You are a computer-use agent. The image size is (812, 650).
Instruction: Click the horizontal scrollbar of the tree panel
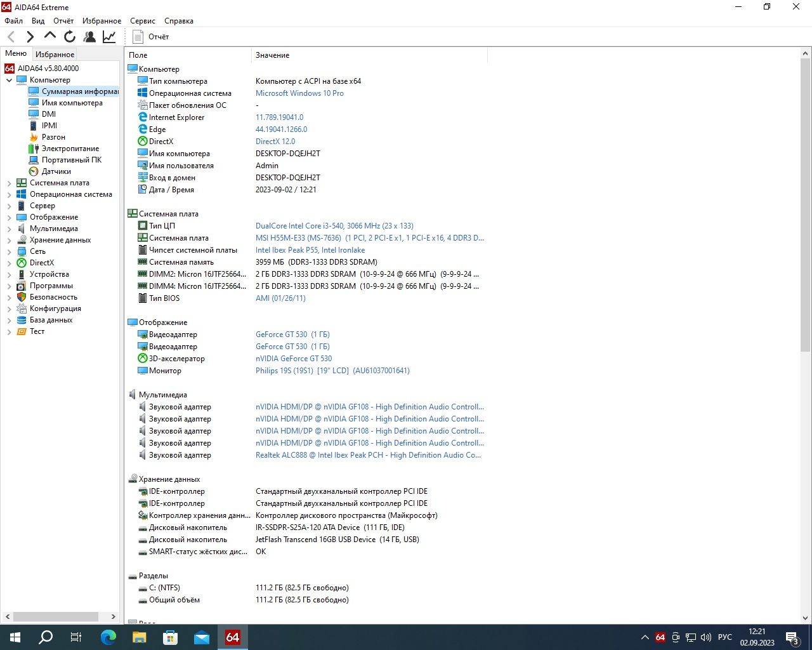[x=56, y=616]
